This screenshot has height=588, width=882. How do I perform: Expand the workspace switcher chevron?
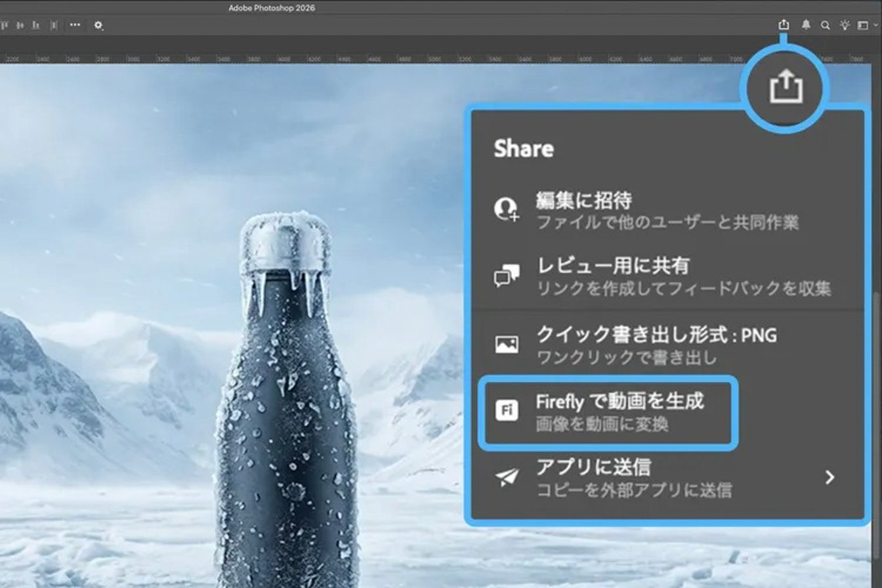click(x=875, y=26)
